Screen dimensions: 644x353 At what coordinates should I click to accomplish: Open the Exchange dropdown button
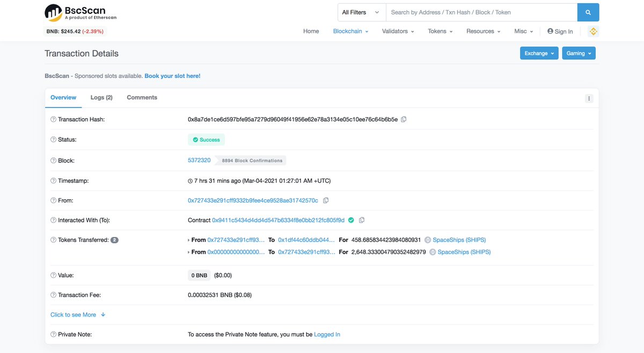point(539,53)
